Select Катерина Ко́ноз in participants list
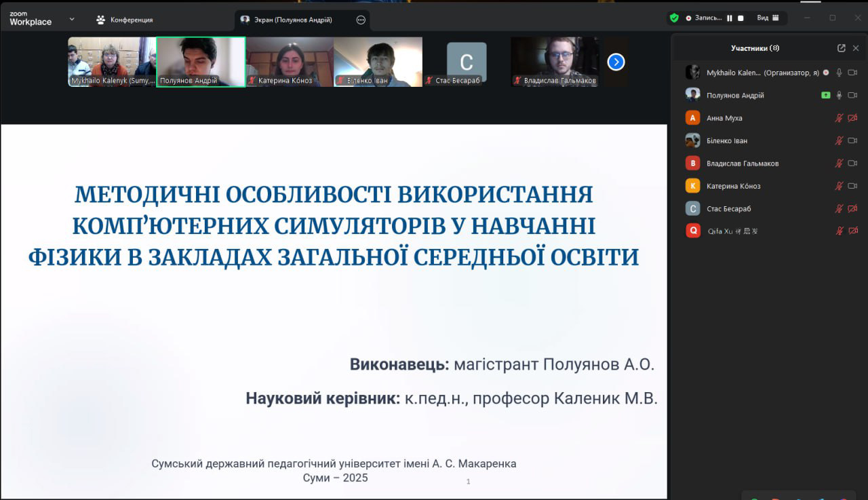The width and height of the screenshot is (868, 500). tap(734, 186)
